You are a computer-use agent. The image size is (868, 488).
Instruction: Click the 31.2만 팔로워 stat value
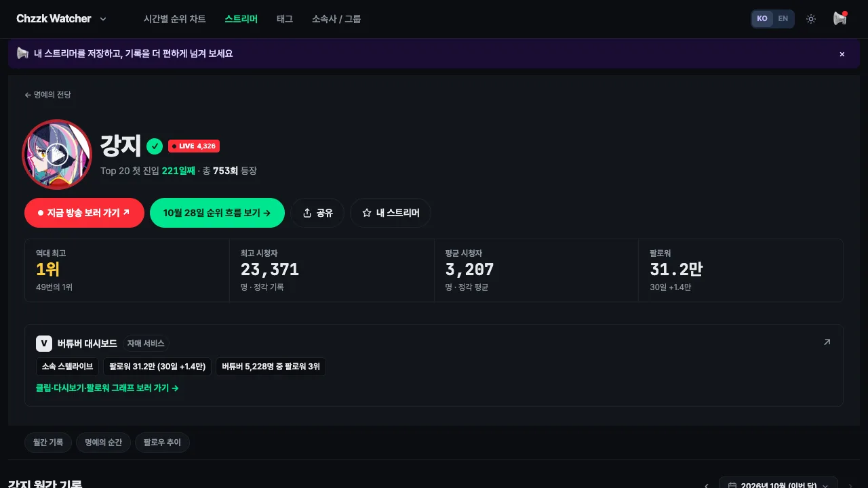point(676,270)
